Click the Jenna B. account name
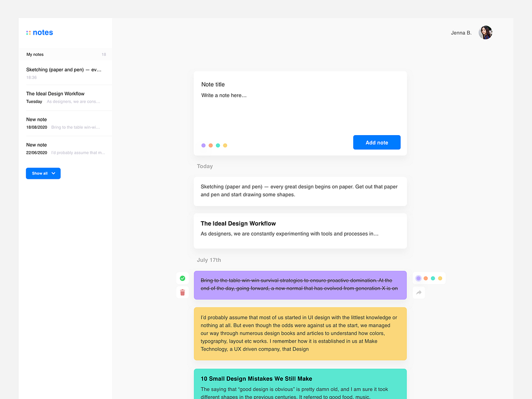 [x=461, y=32]
